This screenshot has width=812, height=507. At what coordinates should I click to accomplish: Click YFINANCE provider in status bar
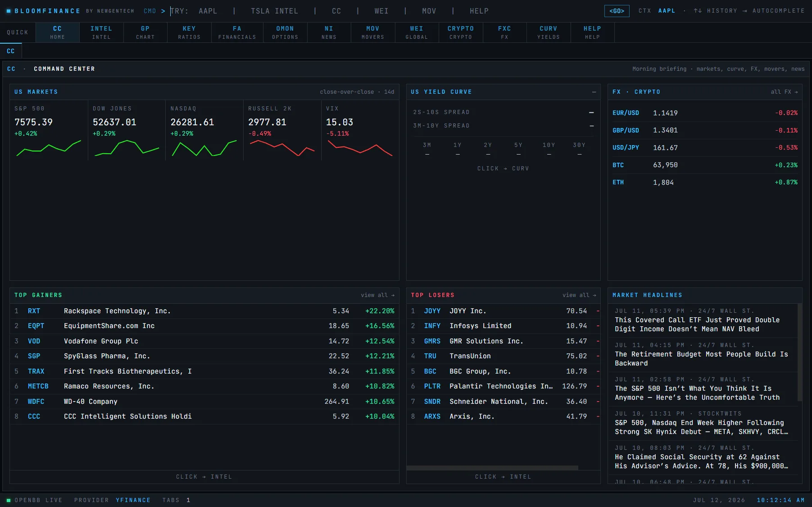click(x=133, y=500)
